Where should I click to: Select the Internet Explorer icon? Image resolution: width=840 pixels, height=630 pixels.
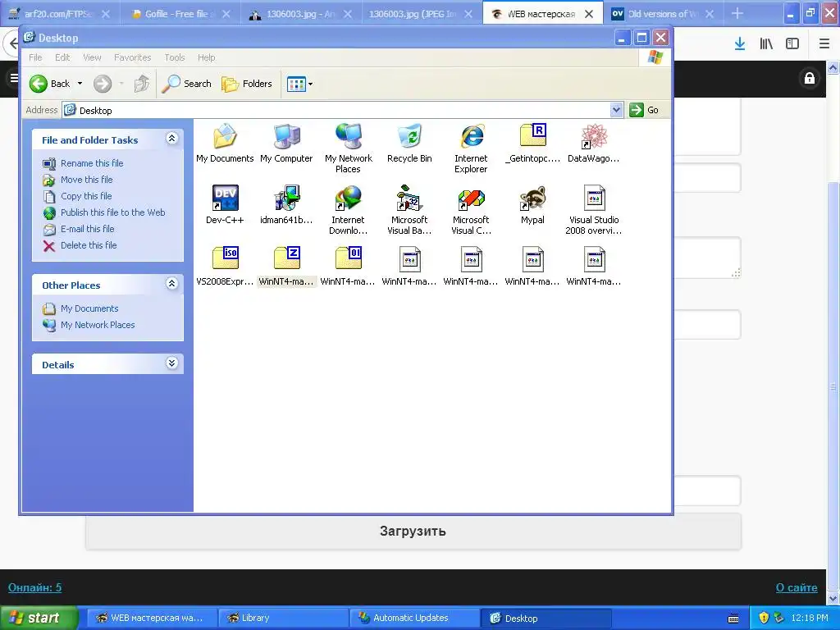(471, 148)
